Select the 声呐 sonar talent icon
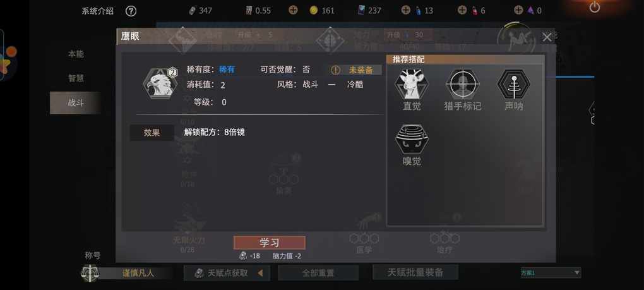Viewport: 644px width, 290px height. [x=514, y=84]
